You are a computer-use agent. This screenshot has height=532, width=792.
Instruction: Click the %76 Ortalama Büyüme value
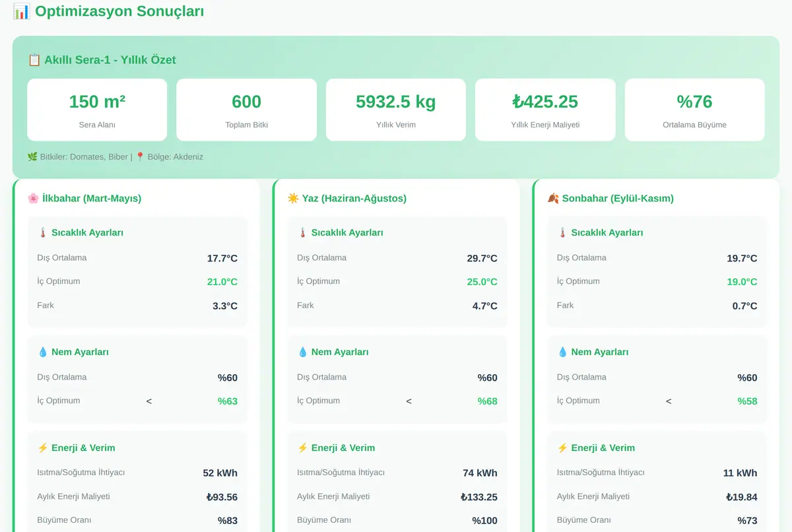pyautogui.click(x=694, y=102)
